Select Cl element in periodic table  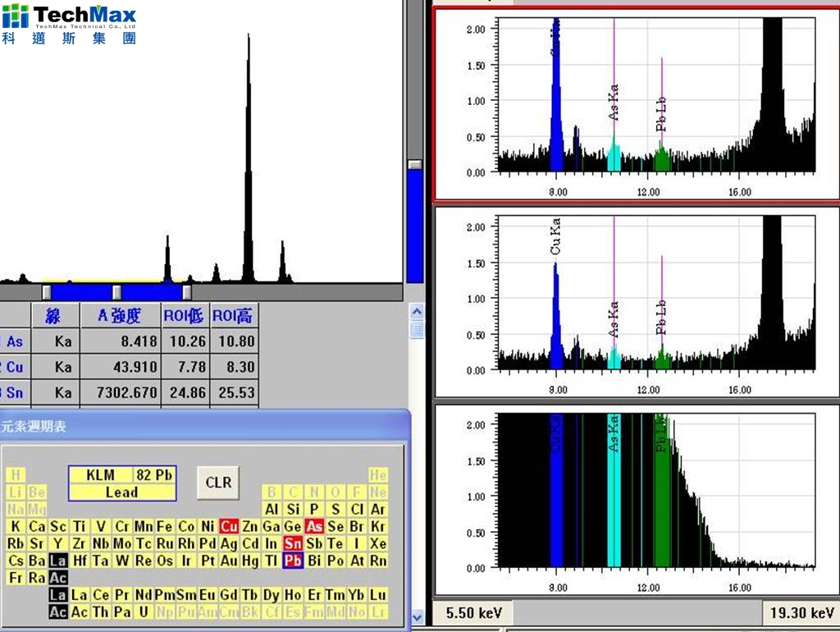[357, 509]
